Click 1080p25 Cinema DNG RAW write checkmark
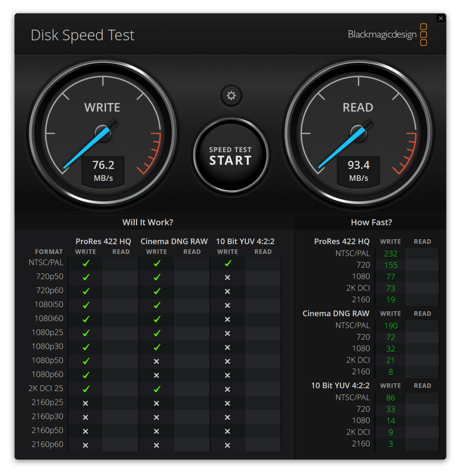The image size is (461, 476). [157, 333]
